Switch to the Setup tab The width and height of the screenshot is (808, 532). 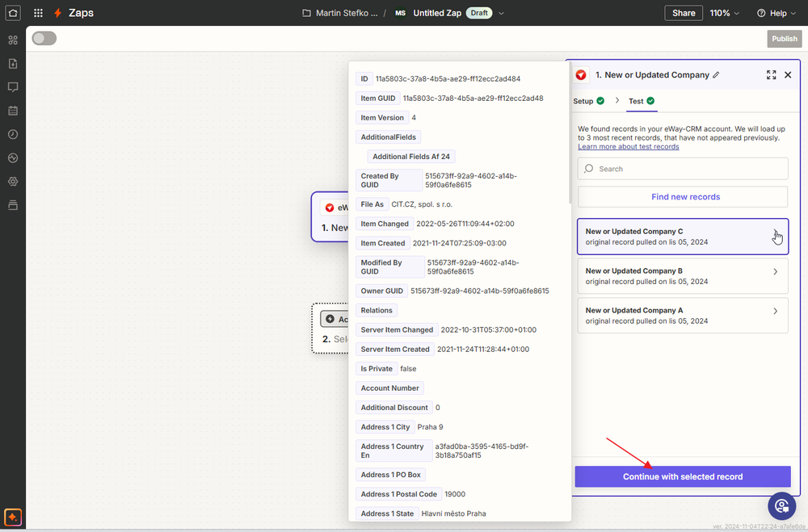(x=588, y=101)
